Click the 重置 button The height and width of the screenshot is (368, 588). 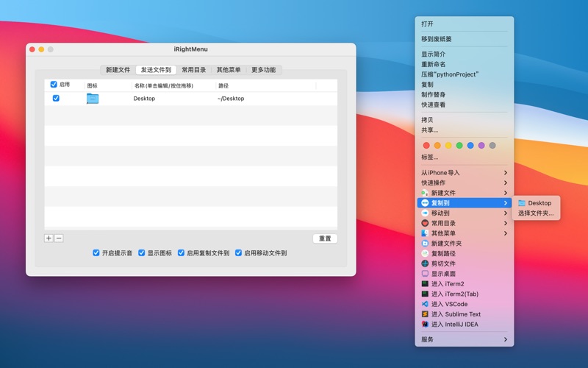coord(325,238)
